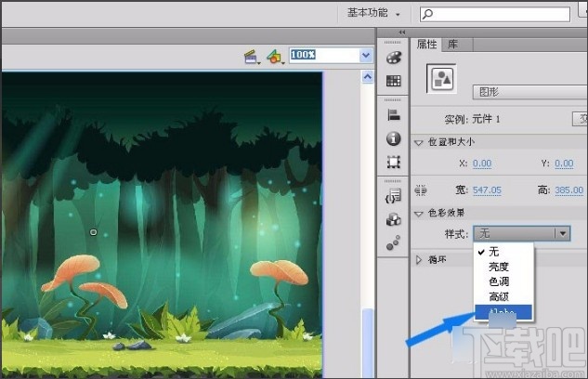This screenshot has width=588, height=379.
Task: Open the Code Snippets panel icon
Action: point(393,196)
